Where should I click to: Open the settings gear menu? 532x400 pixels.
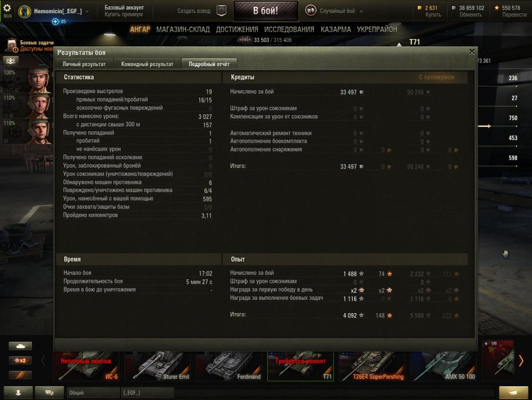[7, 8]
